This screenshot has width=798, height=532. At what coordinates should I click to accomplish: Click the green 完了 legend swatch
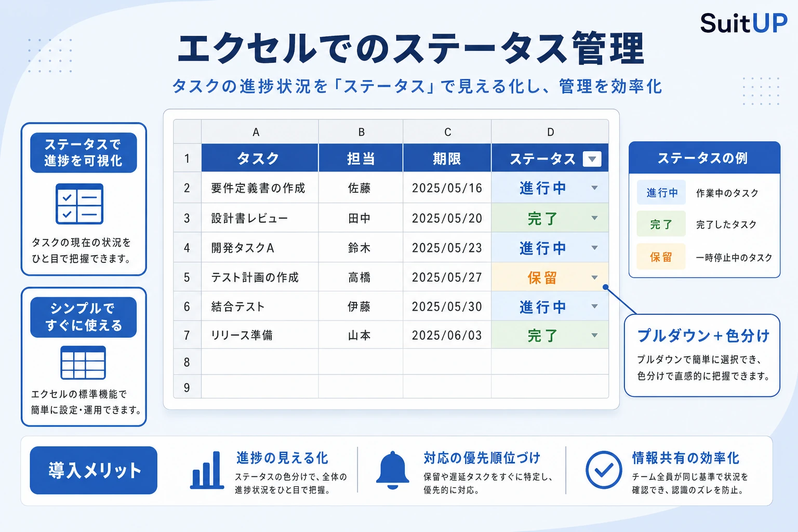pos(661,224)
